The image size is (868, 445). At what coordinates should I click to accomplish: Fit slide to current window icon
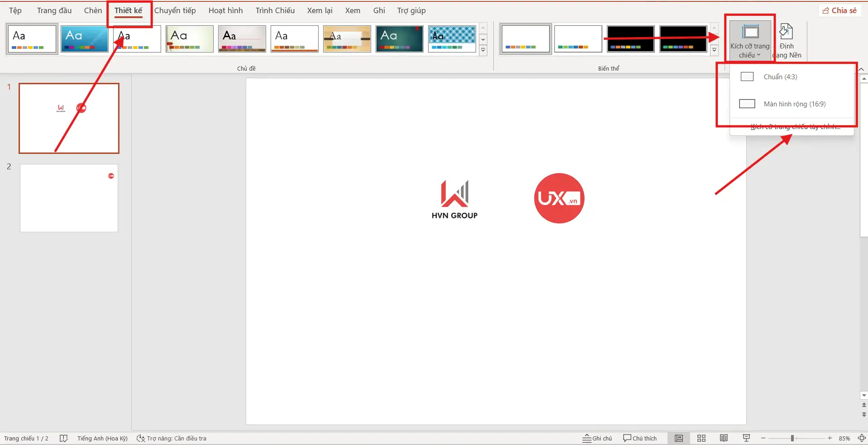click(862, 438)
